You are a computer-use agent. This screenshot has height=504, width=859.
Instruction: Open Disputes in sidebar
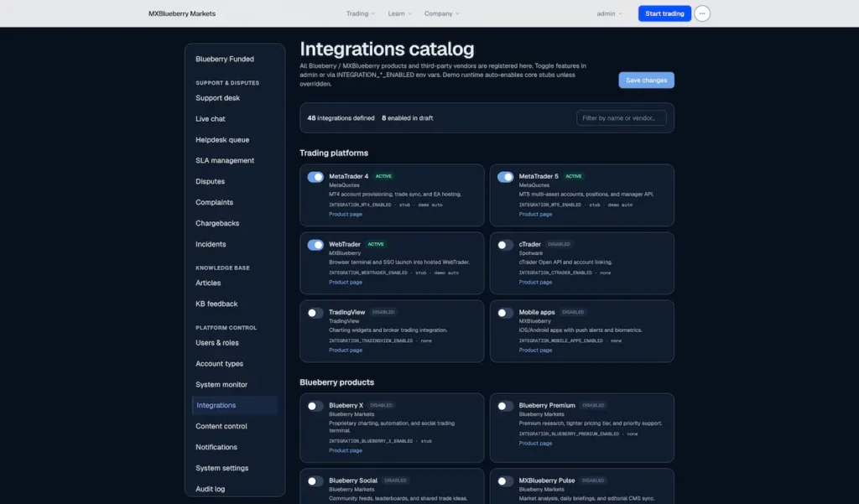coord(210,181)
